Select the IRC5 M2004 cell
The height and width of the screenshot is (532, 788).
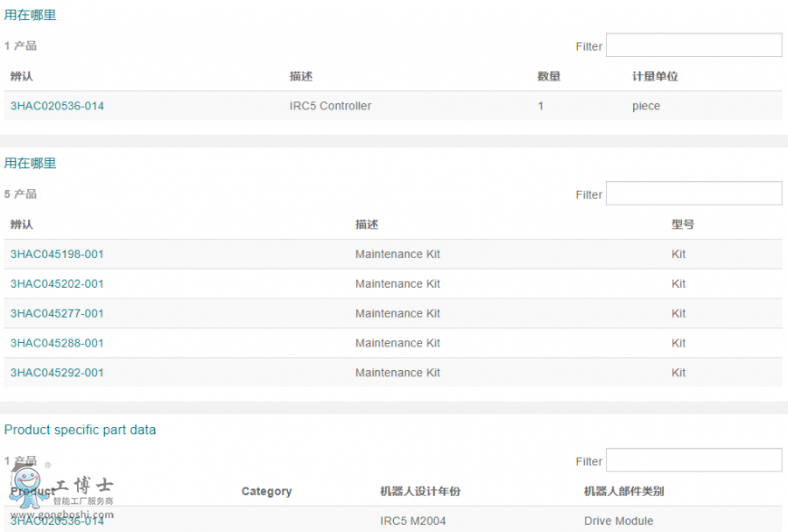tap(412, 521)
